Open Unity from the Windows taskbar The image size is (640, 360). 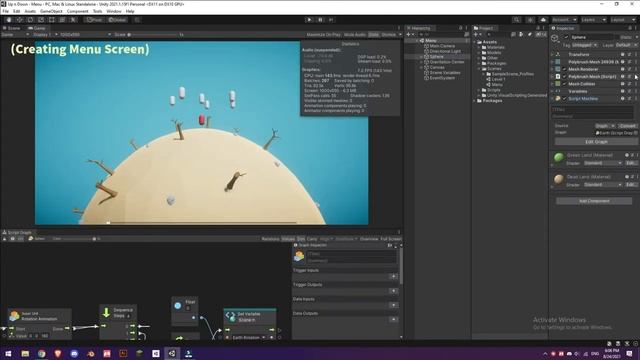point(172,353)
